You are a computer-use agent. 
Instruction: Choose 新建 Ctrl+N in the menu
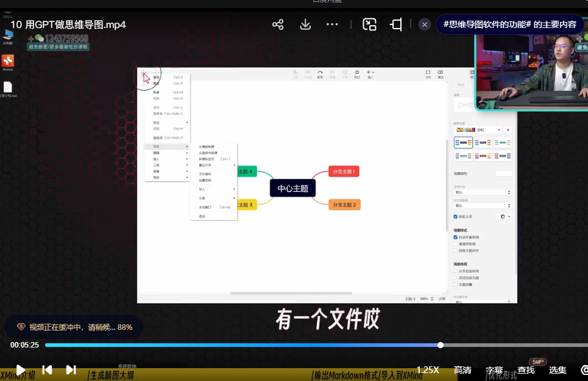pyautogui.click(x=167, y=92)
